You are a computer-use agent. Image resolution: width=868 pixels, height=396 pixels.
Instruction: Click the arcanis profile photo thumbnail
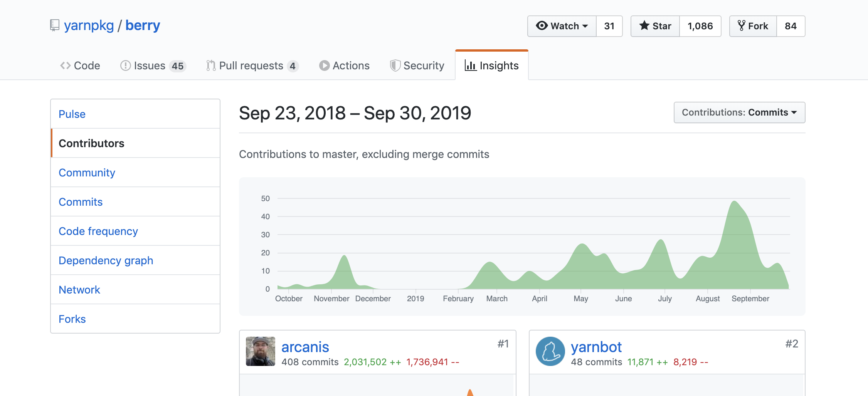pyautogui.click(x=261, y=351)
